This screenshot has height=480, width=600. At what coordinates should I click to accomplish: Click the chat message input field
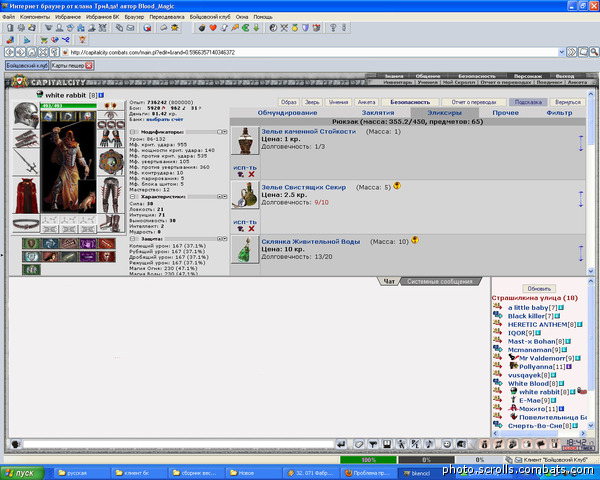pyautogui.click(x=178, y=444)
